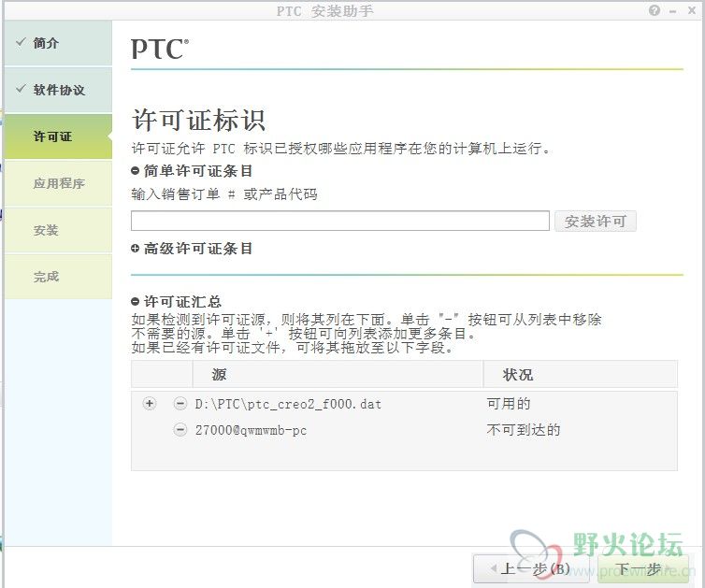Remove the ptc_creo2_f000.dat license source
This screenshot has height=588, width=705.
[180, 404]
